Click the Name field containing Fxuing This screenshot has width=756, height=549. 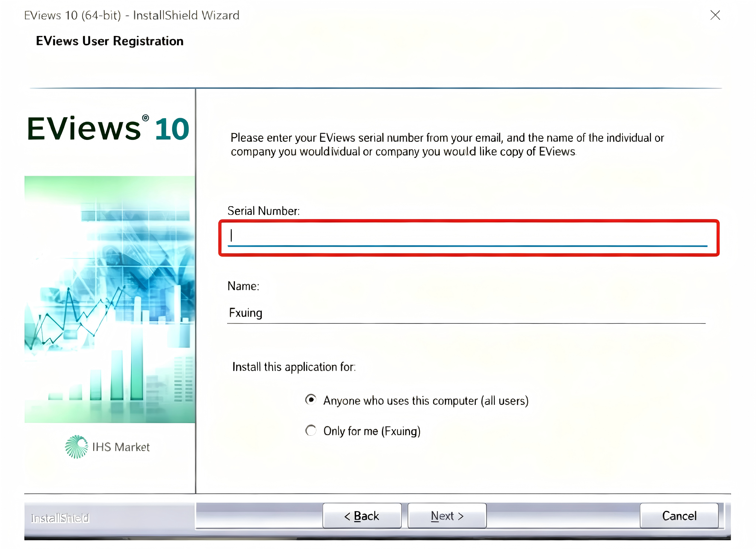(467, 313)
